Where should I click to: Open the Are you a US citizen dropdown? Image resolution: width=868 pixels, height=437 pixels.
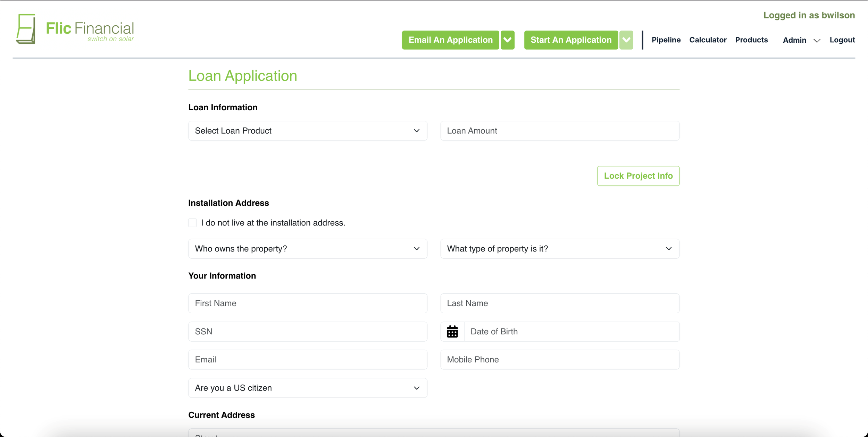[x=308, y=388]
